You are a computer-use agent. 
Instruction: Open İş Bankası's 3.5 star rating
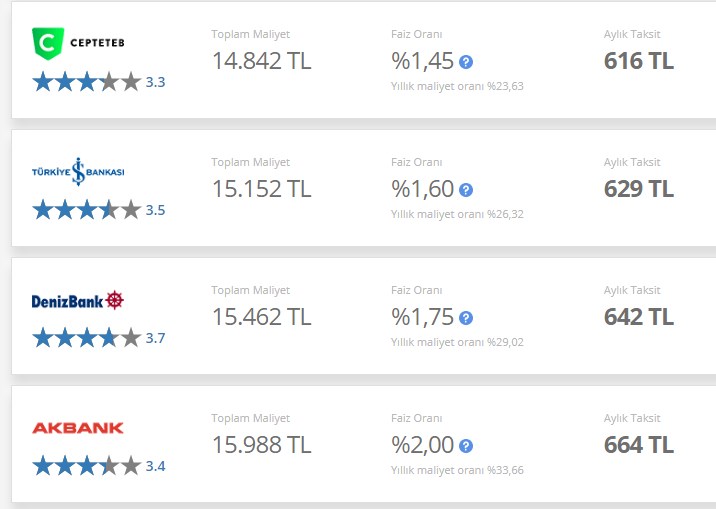click(99, 210)
